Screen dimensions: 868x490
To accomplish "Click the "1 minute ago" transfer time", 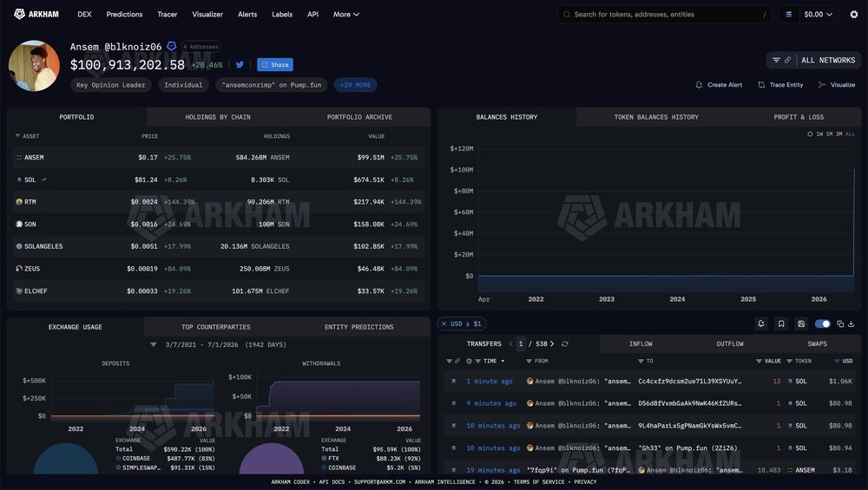I will [x=490, y=381].
